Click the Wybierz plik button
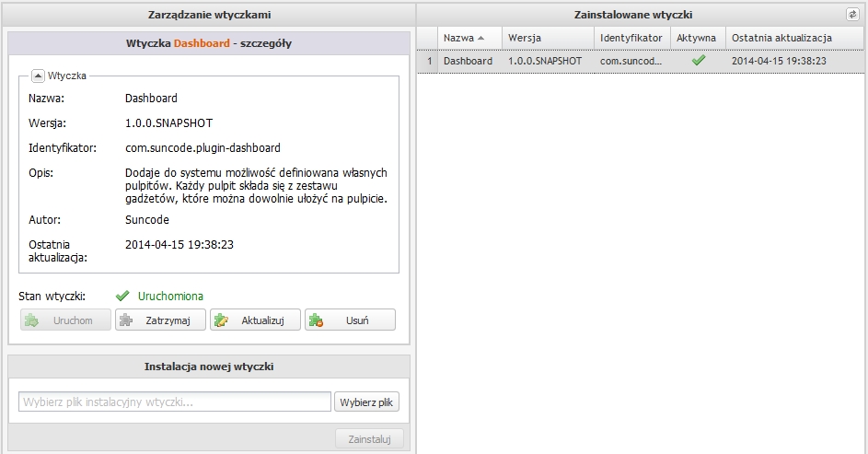The height and width of the screenshot is (454, 868). [x=366, y=402]
